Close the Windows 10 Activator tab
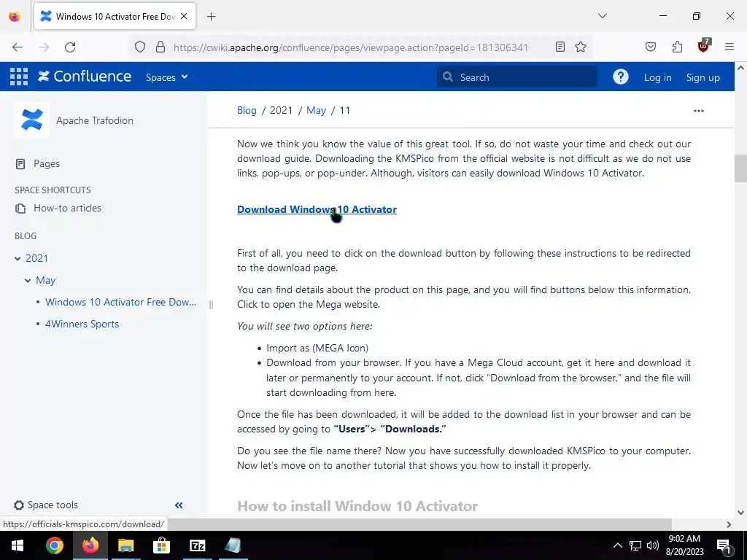 (x=184, y=17)
